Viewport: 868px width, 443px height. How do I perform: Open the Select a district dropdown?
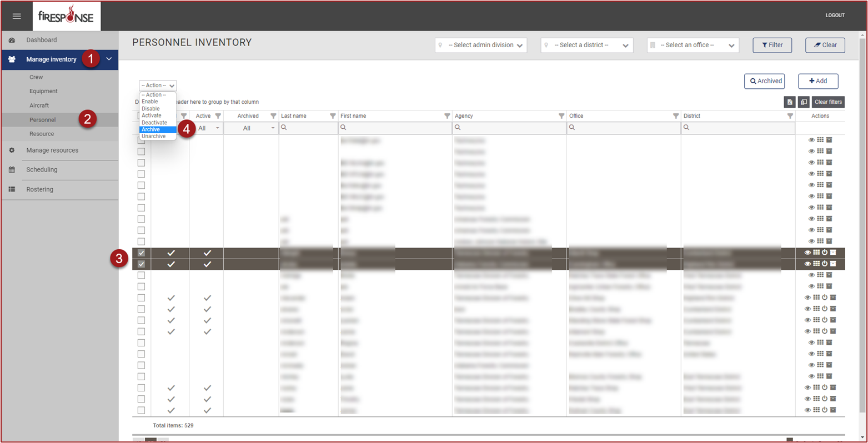click(x=587, y=46)
